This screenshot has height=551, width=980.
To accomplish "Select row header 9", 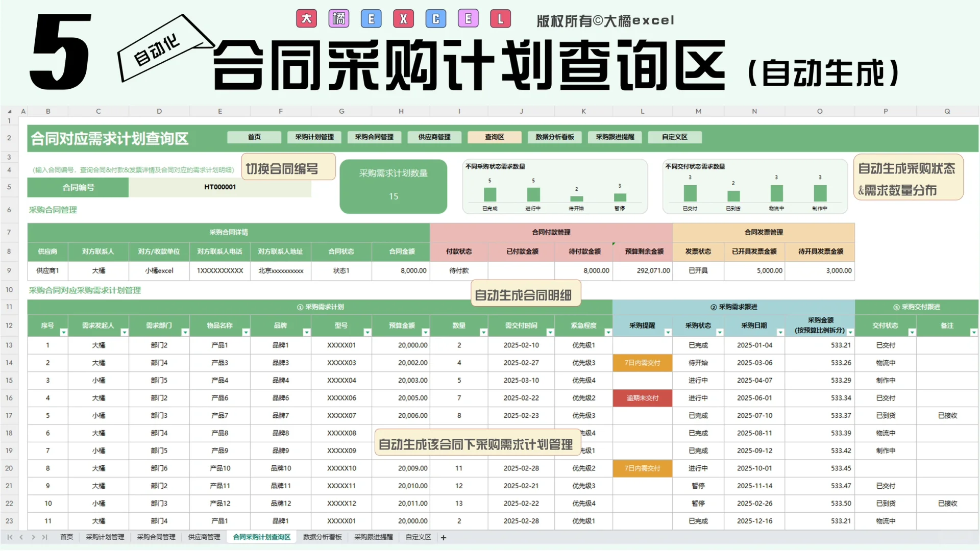I will click(9, 271).
